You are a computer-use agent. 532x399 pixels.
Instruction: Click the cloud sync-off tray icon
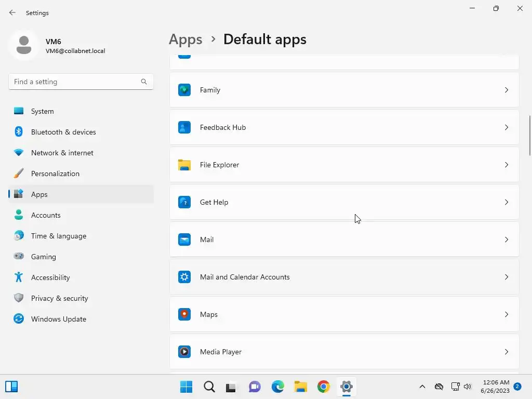tap(439, 387)
